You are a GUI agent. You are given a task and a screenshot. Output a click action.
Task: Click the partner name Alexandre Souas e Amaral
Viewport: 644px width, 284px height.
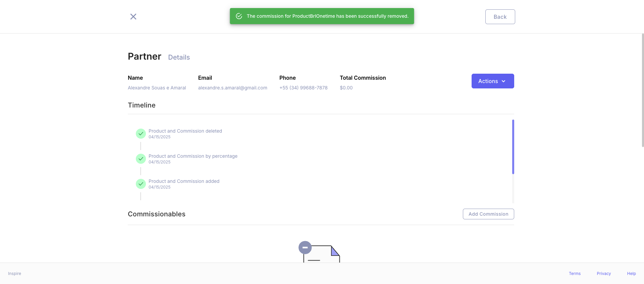tap(157, 88)
